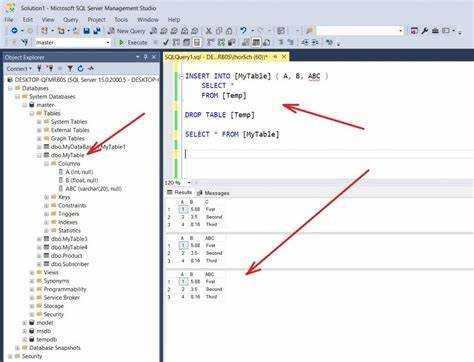474x362 pixels.
Task: Open the Edit menu
Action: [x=28, y=20]
